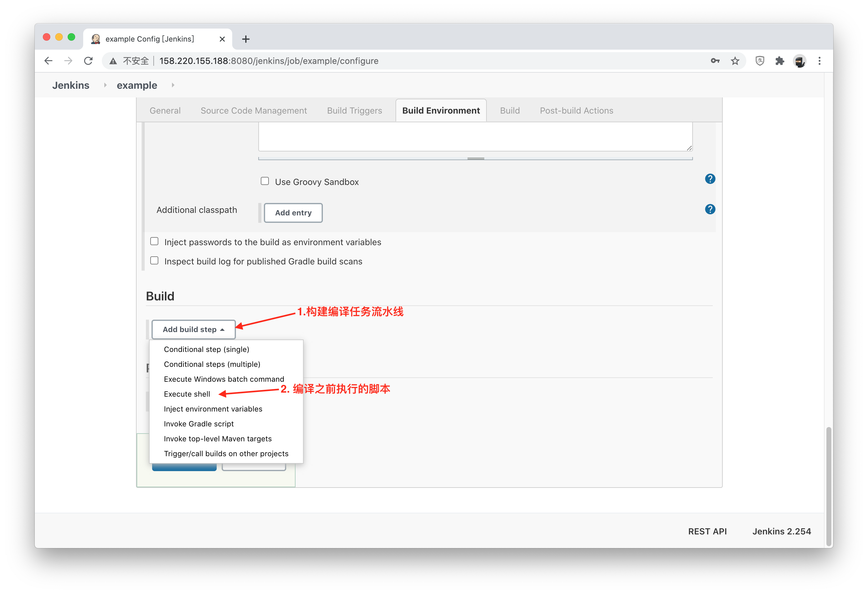Check Inject passwords to the build
Viewport: 868px width, 594px height.
click(x=154, y=241)
